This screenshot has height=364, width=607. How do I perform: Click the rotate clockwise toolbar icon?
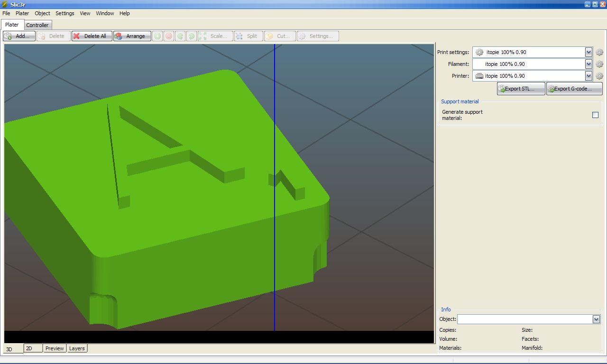coord(192,36)
